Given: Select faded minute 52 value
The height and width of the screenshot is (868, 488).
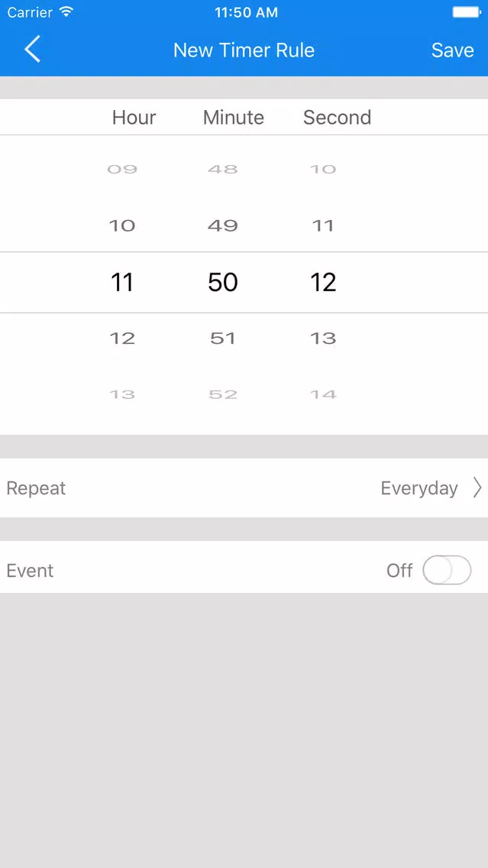Looking at the screenshot, I should point(223,394).
